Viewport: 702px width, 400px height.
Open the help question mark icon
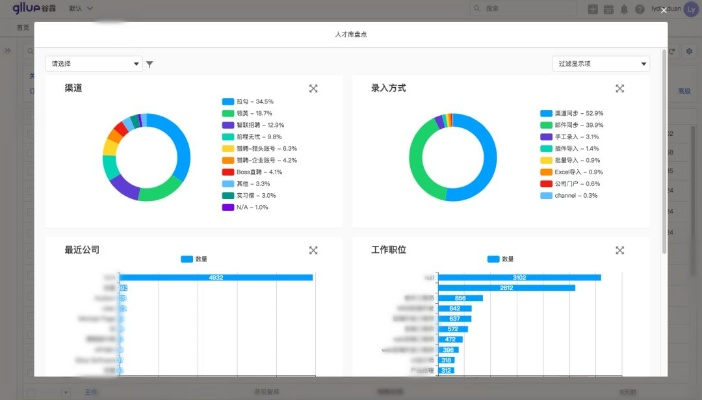(x=640, y=9)
